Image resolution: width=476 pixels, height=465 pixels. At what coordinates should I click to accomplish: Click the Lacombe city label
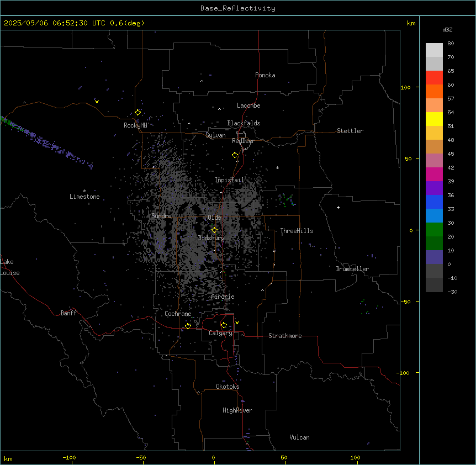click(x=248, y=105)
